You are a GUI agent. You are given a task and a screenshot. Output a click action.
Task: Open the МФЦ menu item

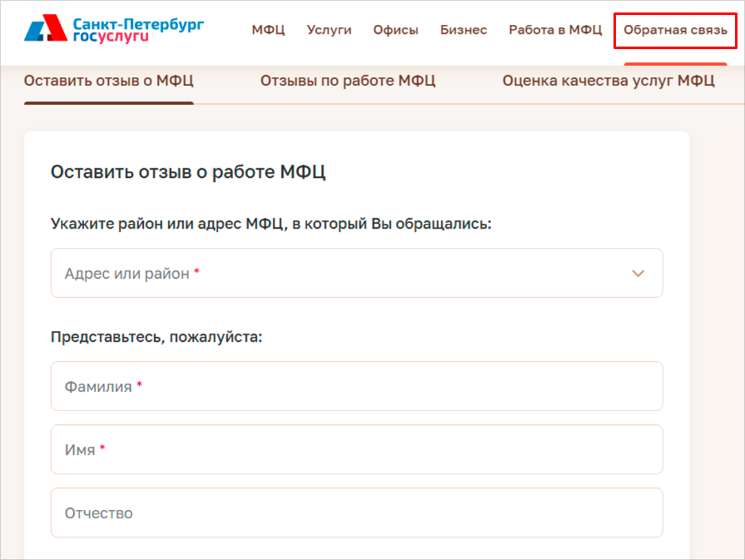point(268,30)
